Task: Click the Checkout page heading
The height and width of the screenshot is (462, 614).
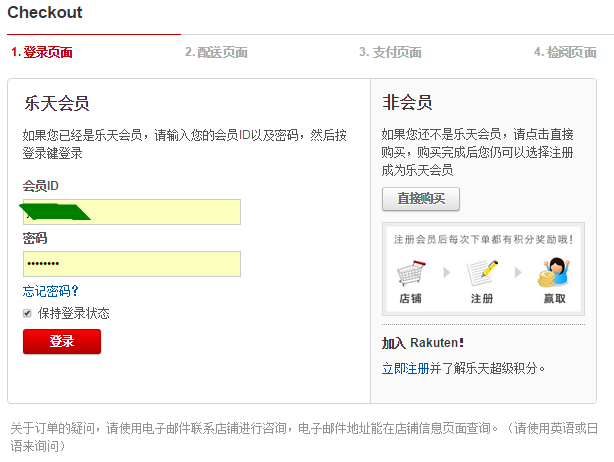Action: (x=45, y=13)
